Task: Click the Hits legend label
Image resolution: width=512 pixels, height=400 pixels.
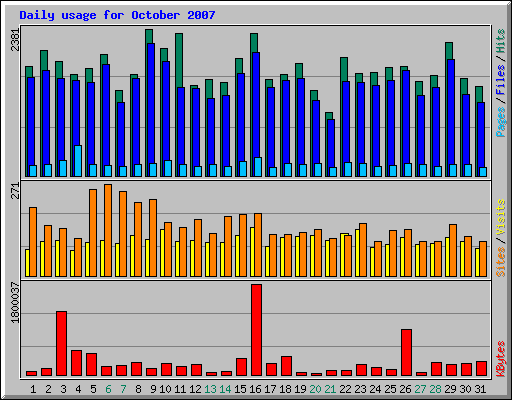Action: 501,41
